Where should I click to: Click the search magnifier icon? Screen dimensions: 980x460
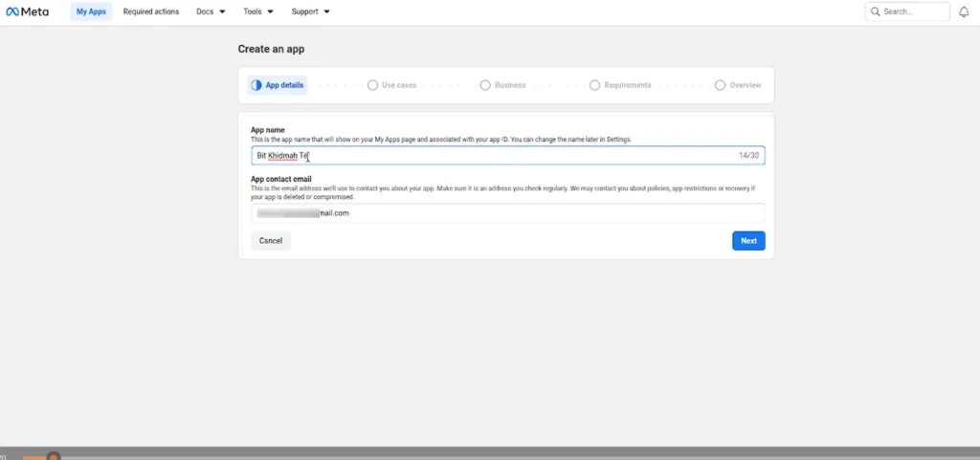[x=875, y=11]
